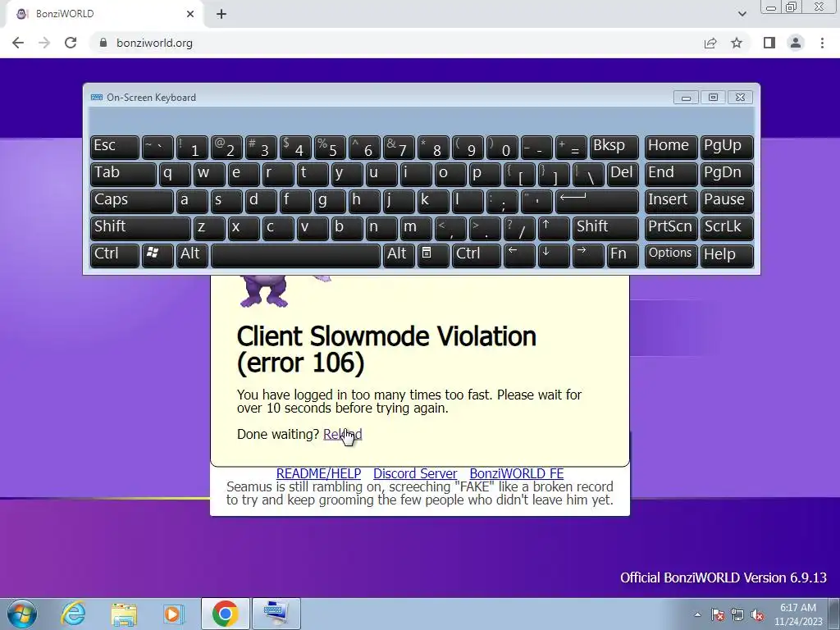Click left arrow key on On-Screen Keyboard
The width and height of the screenshot is (840, 630).
[x=519, y=254]
